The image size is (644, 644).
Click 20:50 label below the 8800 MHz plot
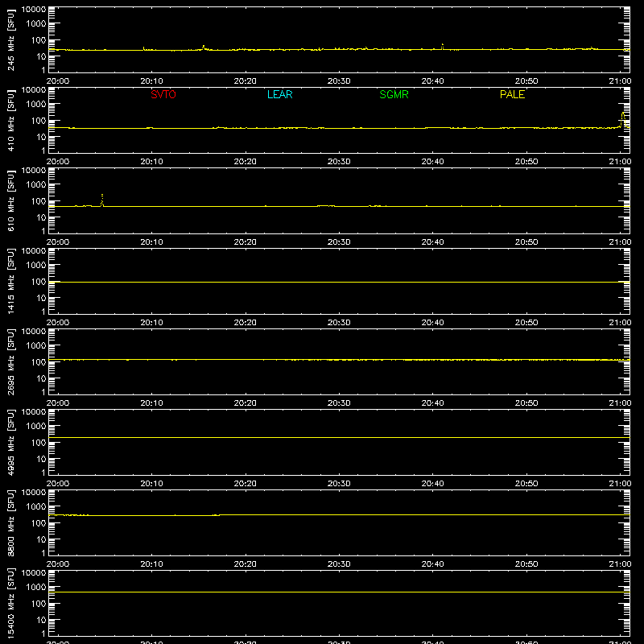[526, 564]
